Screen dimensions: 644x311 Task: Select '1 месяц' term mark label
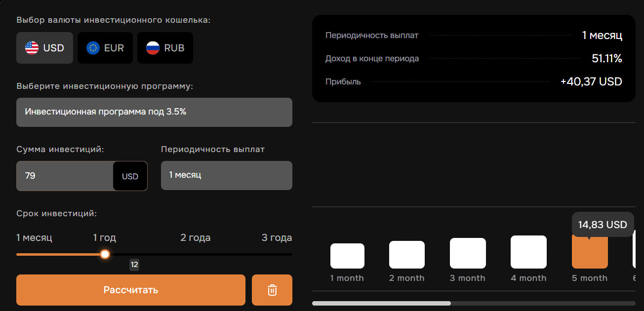pos(34,238)
